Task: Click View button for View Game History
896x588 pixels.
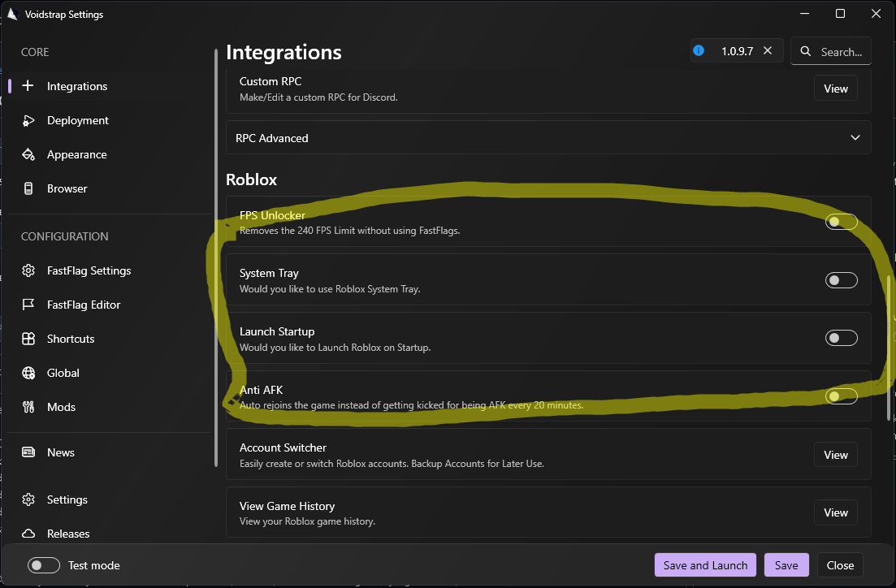Action: point(835,512)
